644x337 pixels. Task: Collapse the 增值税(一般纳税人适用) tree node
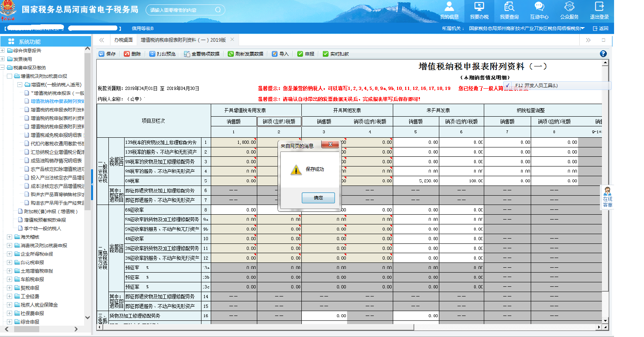coord(19,85)
